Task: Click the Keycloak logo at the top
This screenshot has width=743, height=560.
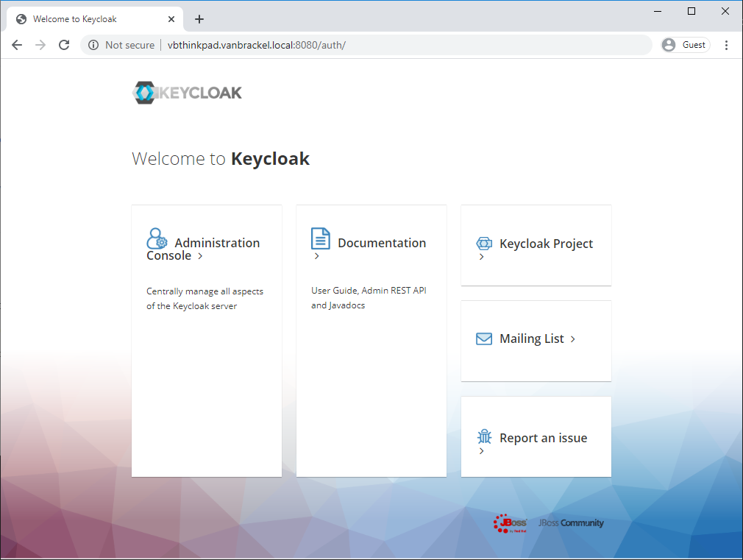Action: point(187,92)
